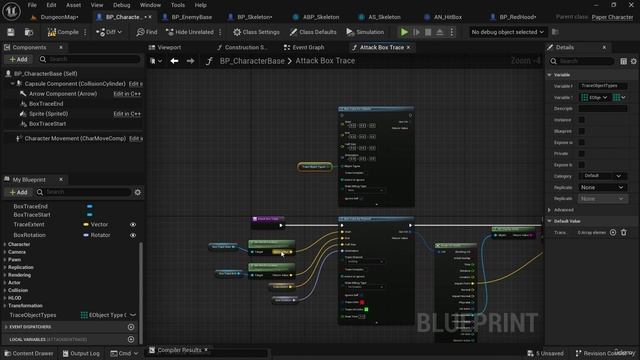
Task: Close the Attack Box Trace tab
Action: point(409,47)
